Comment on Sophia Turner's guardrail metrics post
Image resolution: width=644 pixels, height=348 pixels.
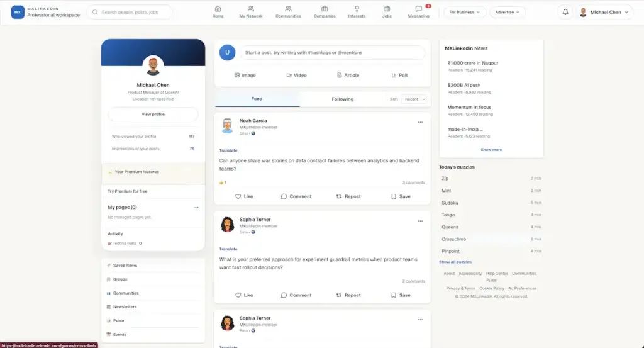click(296, 295)
